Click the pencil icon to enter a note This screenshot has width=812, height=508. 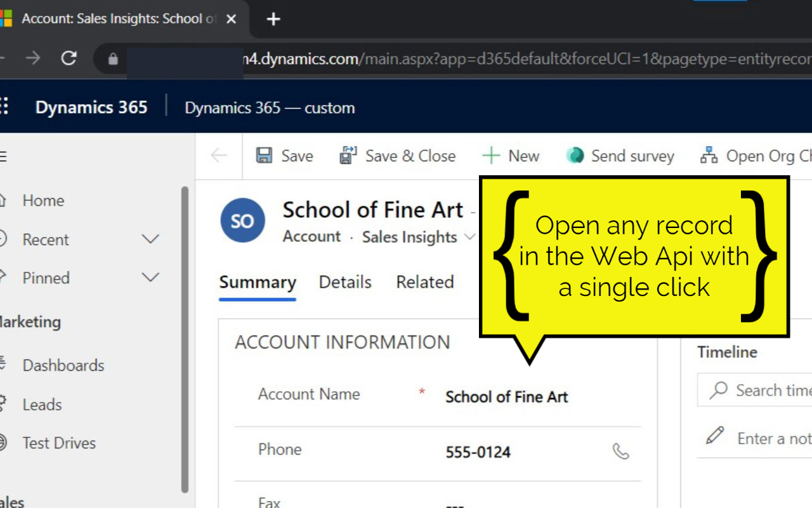tap(714, 436)
